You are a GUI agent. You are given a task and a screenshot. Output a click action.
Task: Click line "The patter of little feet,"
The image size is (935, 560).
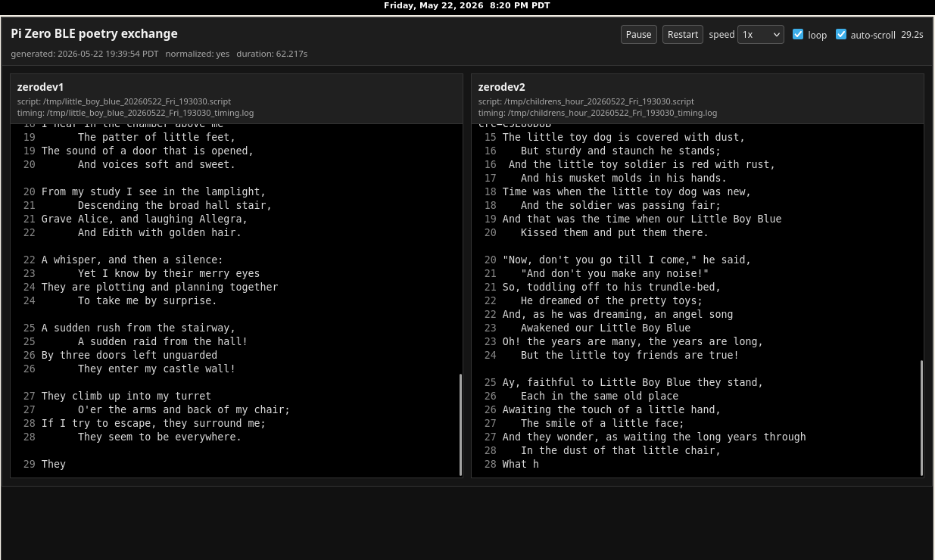pyautogui.click(x=157, y=137)
